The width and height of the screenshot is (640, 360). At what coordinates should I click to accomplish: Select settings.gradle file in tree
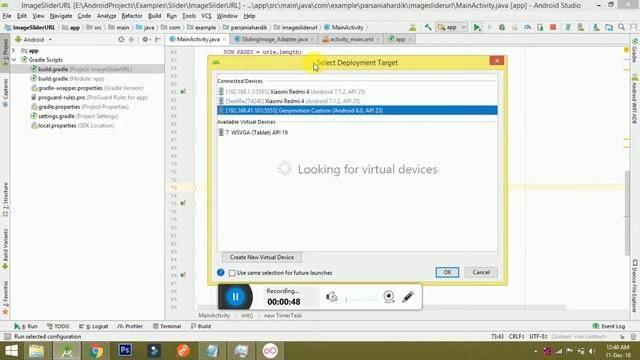point(74,116)
